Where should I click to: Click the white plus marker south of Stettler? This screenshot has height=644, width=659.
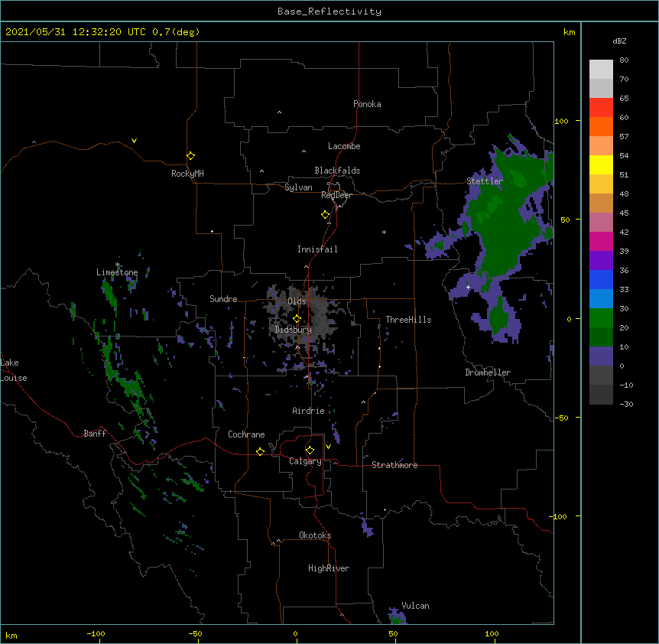click(468, 287)
